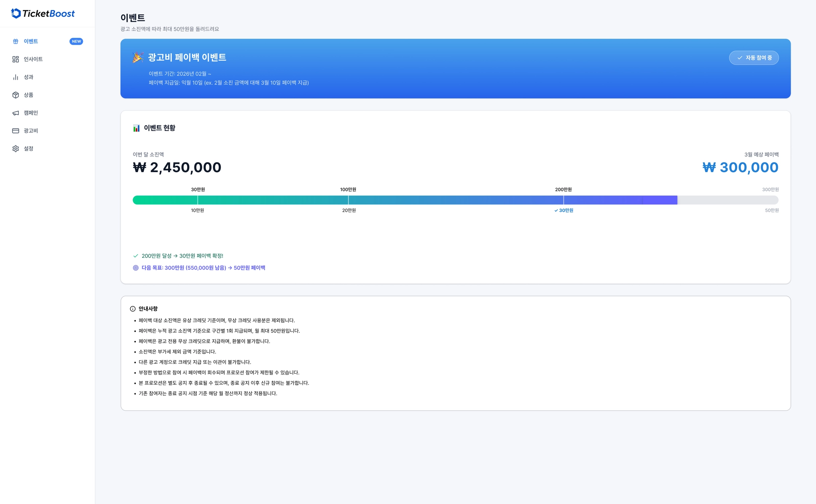Click the gift icon beside 이벤트
816x504 pixels.
(16, 41)
